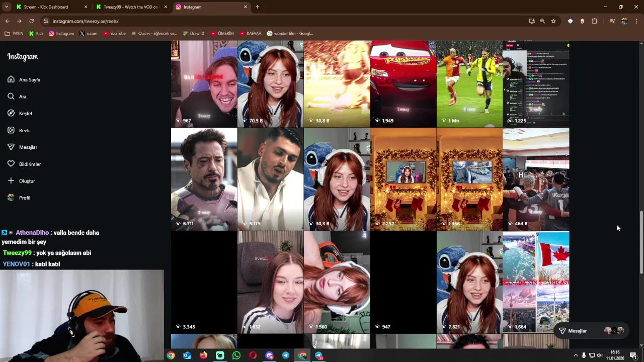Open the Iron Man reel with 6.711 views

pos(204,179)
